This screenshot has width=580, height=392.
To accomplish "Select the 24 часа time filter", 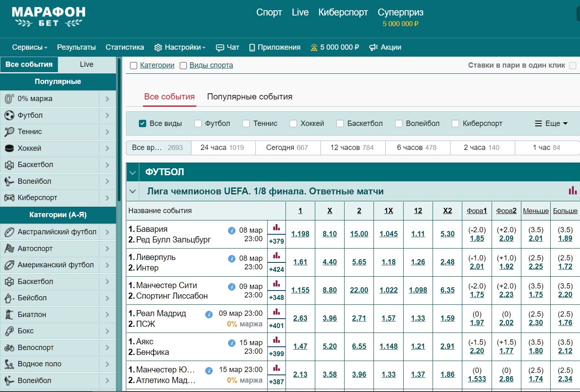I will pyautogui.click(x=223, y=148).
